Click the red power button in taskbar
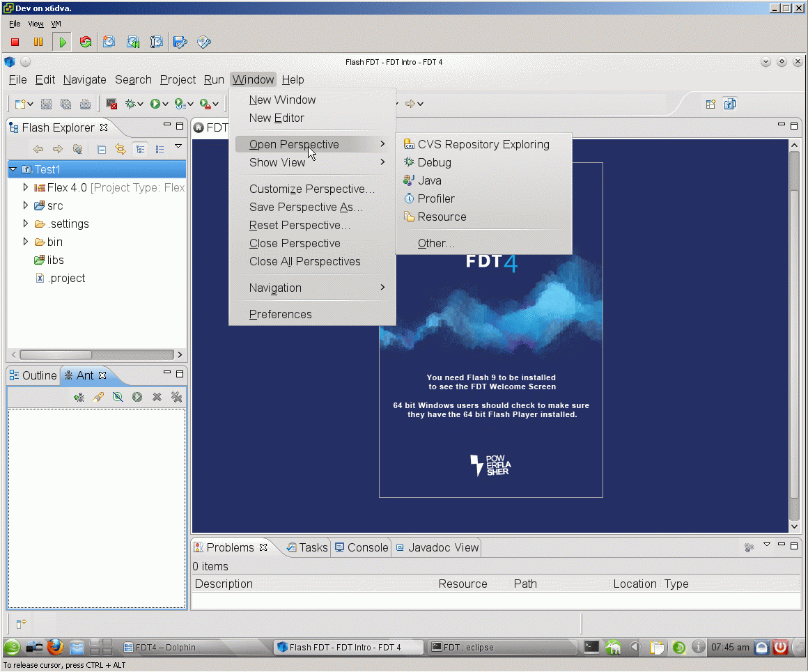Screen dimensions: 808x672 coord(781,647)
